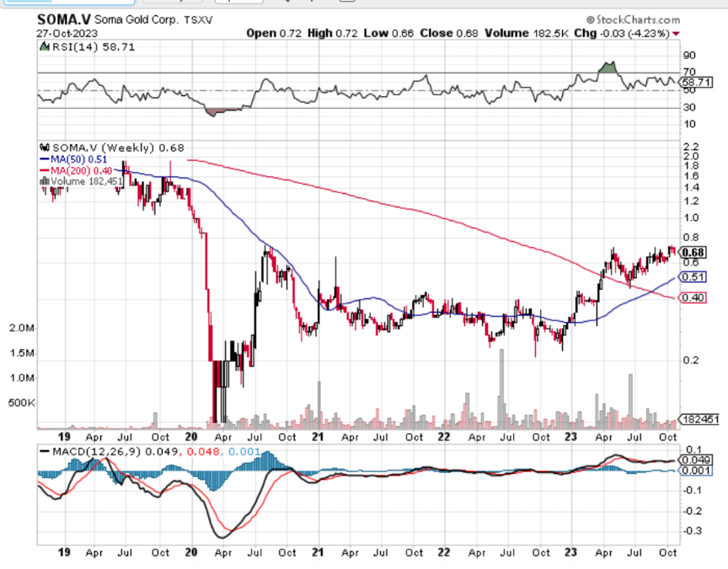
Task: Click the boxed 0.68 last price tag
Action: 693,252
